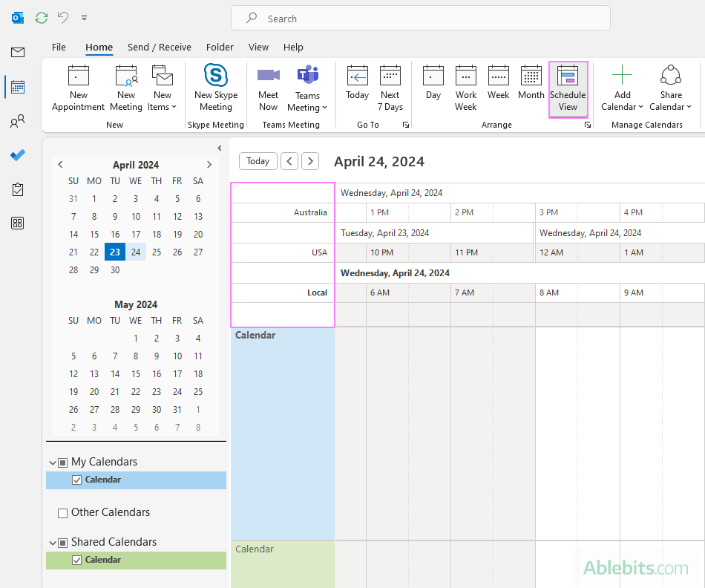Collapse the My Calendars section

coord(52,462)
